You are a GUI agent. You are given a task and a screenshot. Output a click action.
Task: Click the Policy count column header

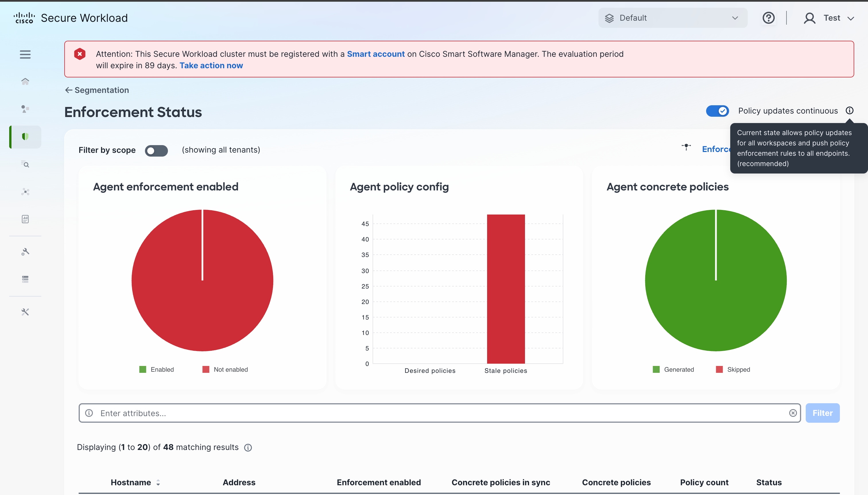point(704,482)
